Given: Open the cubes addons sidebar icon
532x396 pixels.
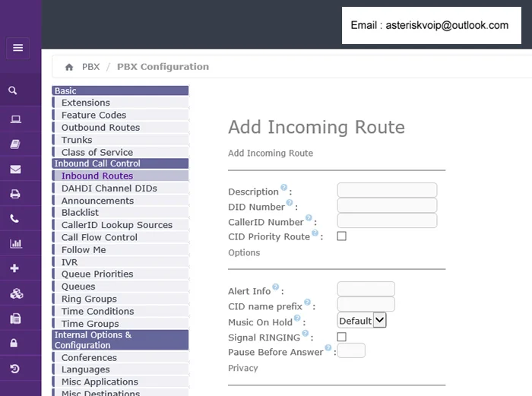Looking at the screenshot, I should 16,293.
